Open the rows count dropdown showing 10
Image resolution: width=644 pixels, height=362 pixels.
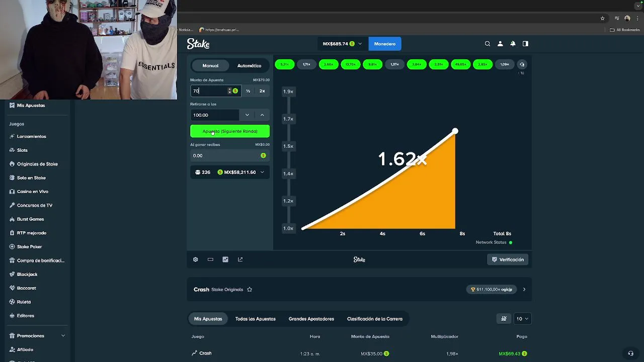tap(522, 319)
